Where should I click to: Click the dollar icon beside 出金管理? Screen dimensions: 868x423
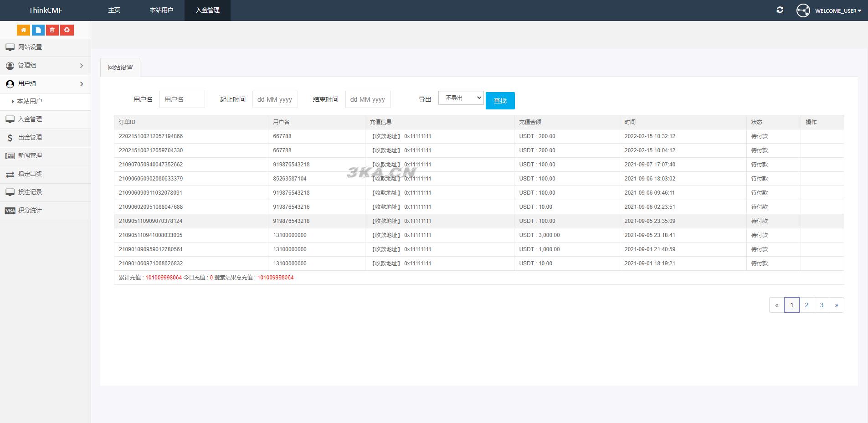(10, 137)
